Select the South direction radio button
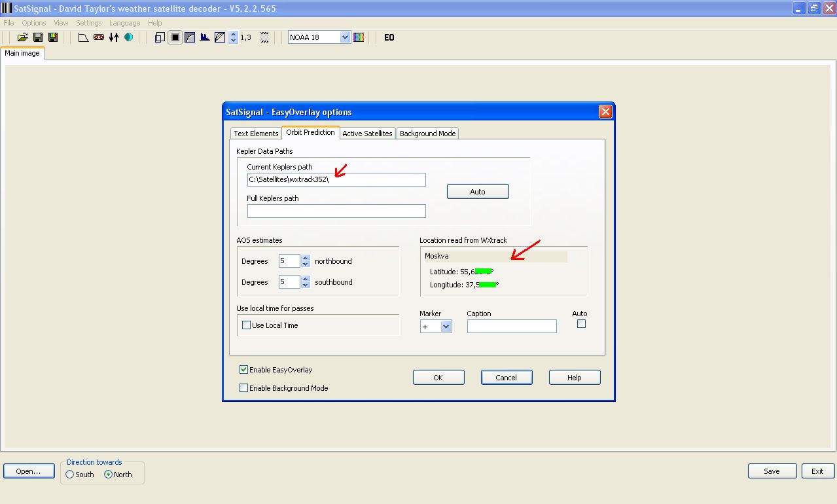Image resolution: width=837 pixels, height=504 pixels. 69,475
